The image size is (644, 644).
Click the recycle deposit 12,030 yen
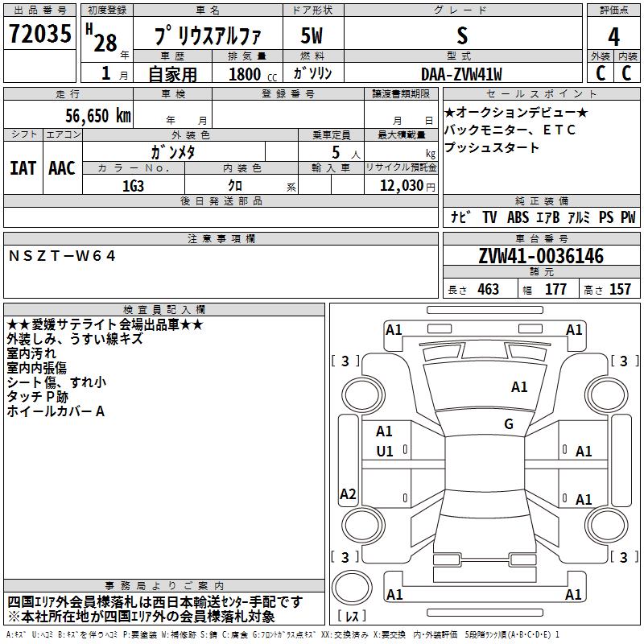(407, 186)
